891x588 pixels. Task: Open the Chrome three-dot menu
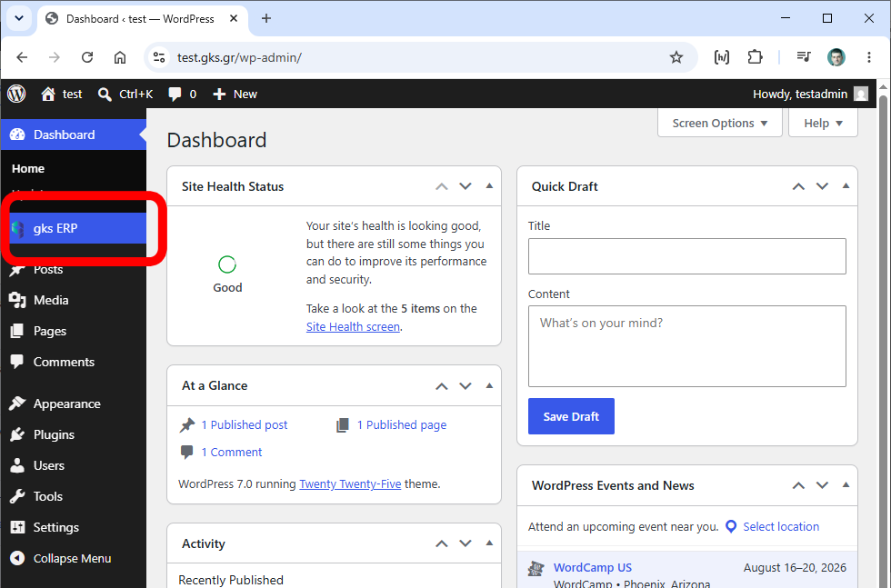pyautogui.click(x=869, y=57)
